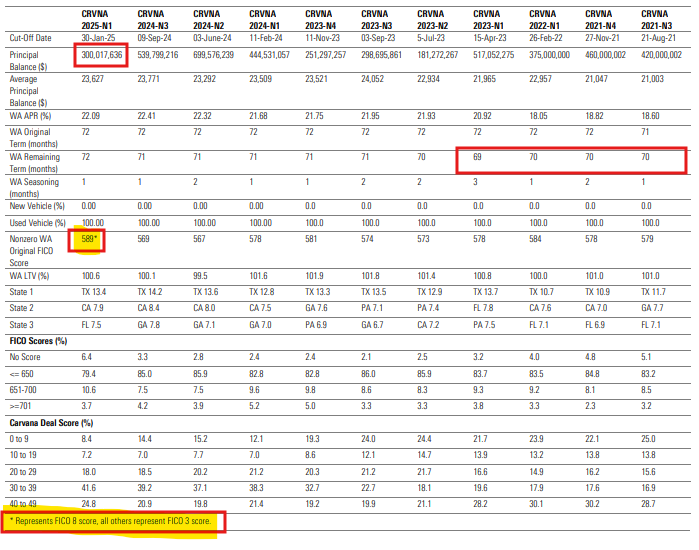This screenshot has height=550, width=699.
Task: Select WA Seasoning value 3
Action: pyautogui.click(x=475, y=182)
